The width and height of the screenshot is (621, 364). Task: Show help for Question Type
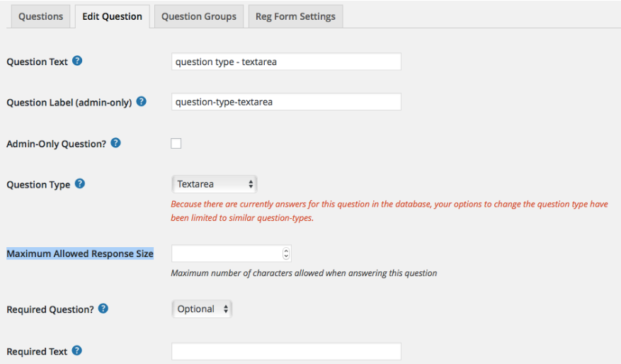point(80,184)
